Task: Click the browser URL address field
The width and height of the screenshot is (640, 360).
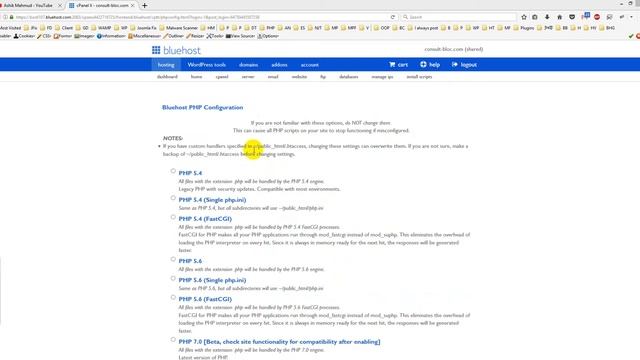Action: click(x=200, y=17)
